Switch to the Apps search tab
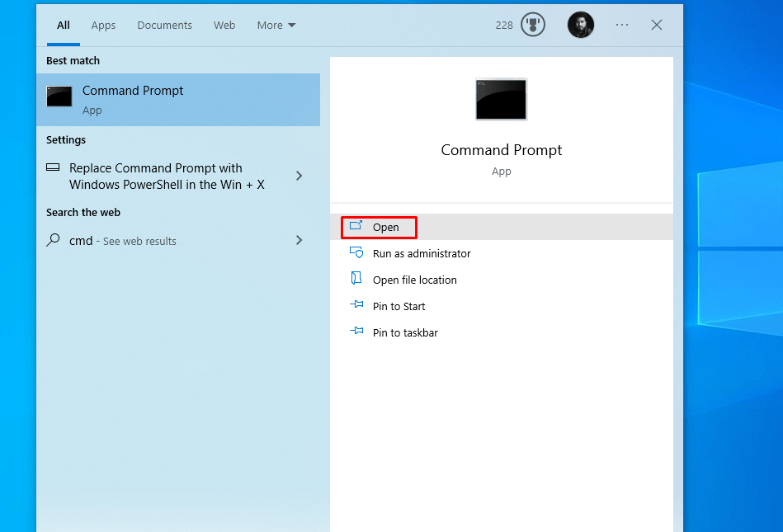 coord(103,25)
